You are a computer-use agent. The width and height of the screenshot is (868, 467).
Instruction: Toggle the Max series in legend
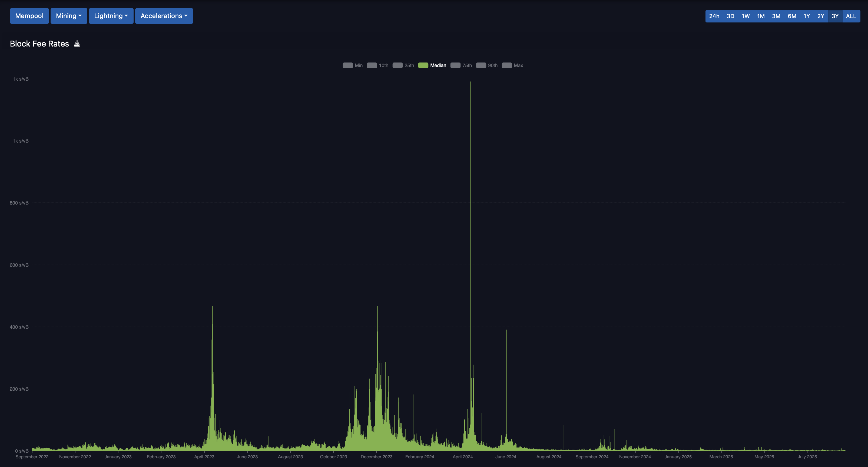(x=512, y=65)
